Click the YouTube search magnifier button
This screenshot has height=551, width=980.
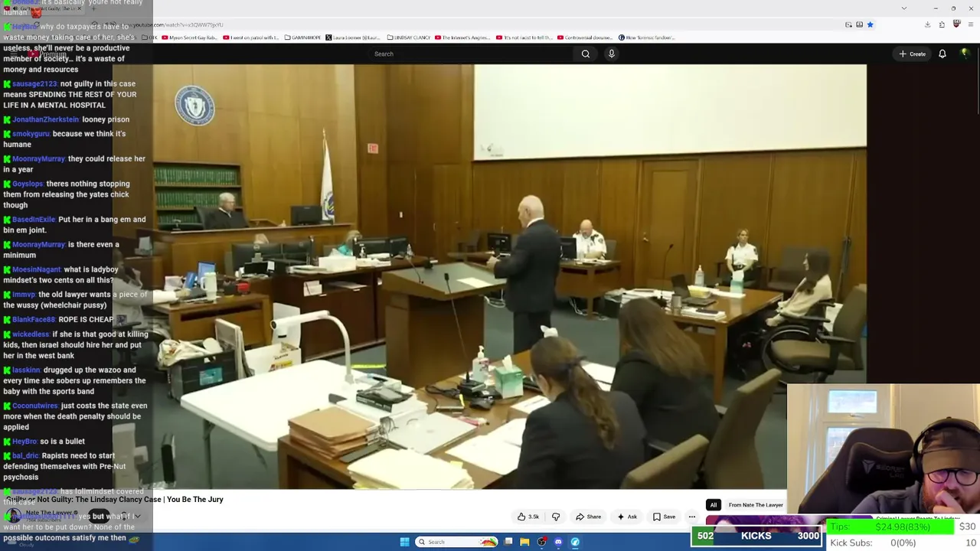pyautogui.click(x=586, y=54)
